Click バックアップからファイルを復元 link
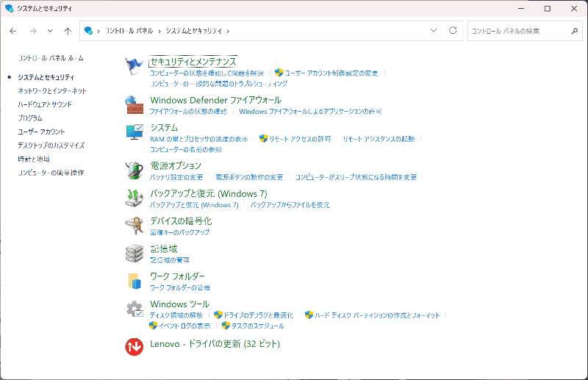This screenshot has width=588, height=380. click(x=290, y=205)
